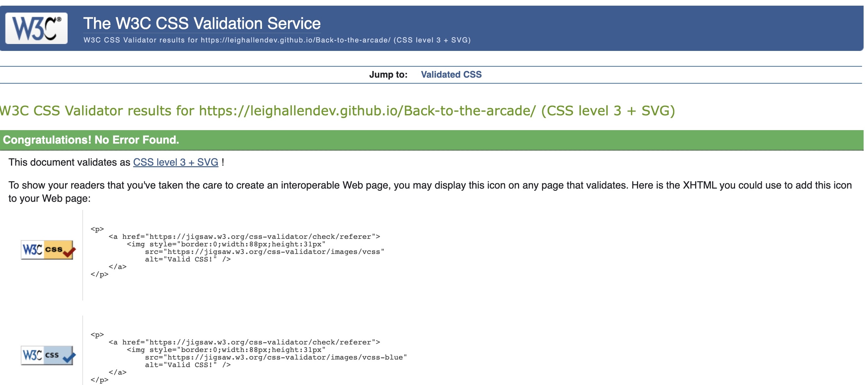Click the This document validates as text
The height and width of the screenshot is (385, 868).
(69, 162)
